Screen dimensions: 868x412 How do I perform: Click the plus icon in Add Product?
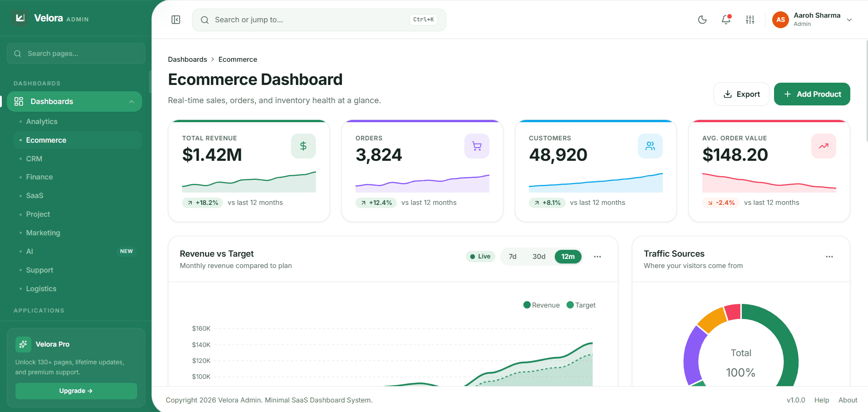point(788,94)
